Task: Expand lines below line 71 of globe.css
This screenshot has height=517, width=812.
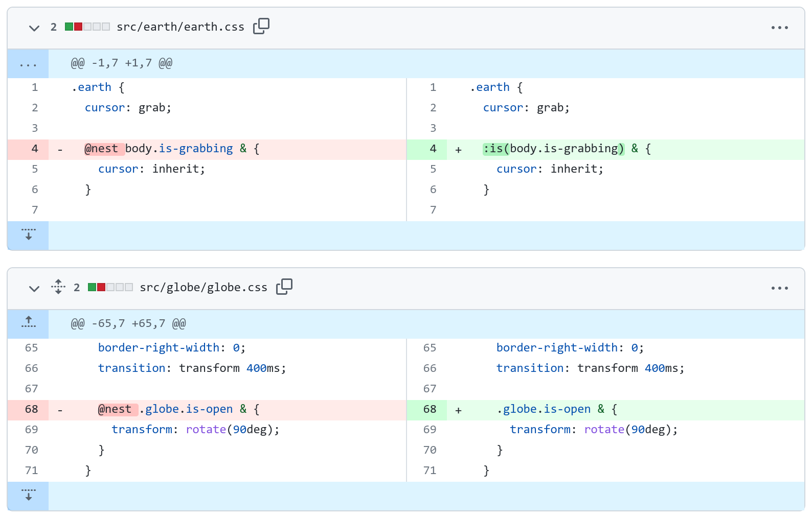Action: coord(28,496)
